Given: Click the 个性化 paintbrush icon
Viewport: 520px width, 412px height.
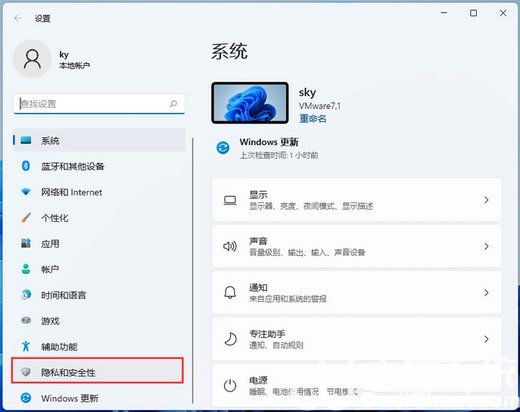Looking at the screenshot, I should pos(26,217).
